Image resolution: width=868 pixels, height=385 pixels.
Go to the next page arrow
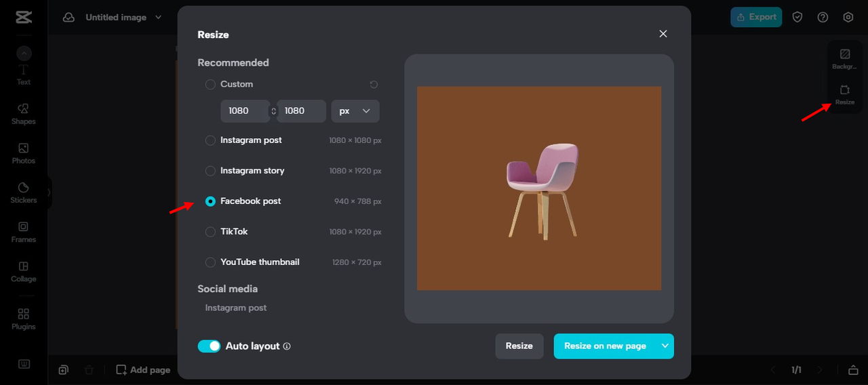click(x=820, y=370)
